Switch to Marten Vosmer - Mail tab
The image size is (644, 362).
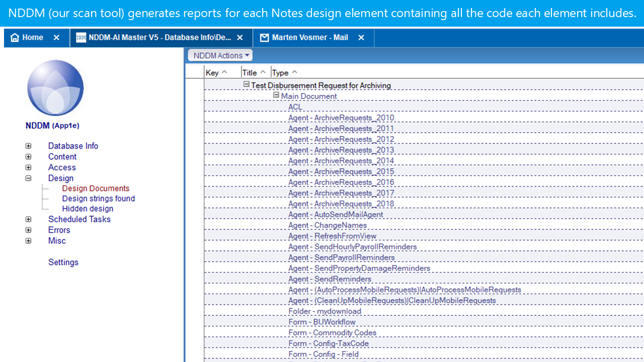pos(309,38)
